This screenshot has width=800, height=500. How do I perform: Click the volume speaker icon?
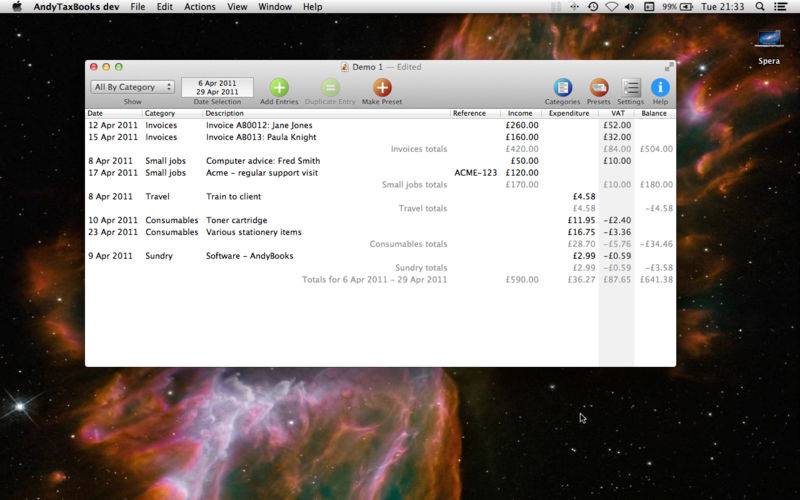(630, 7)
